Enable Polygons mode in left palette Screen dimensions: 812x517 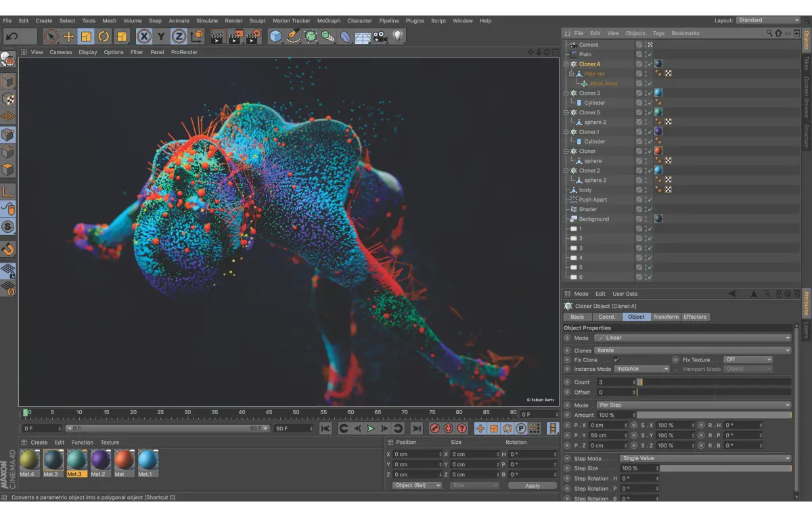pyautogui.click(x=8, y=169)
